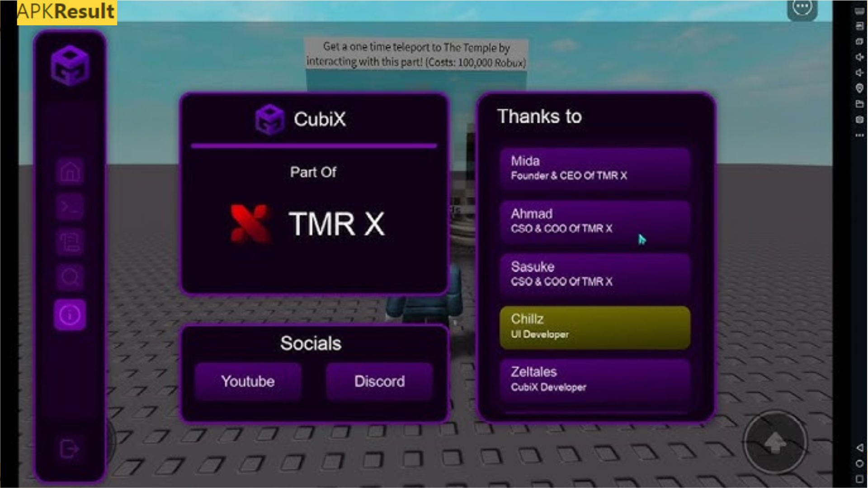Click the TMR X logo panel

click(313, 224)
